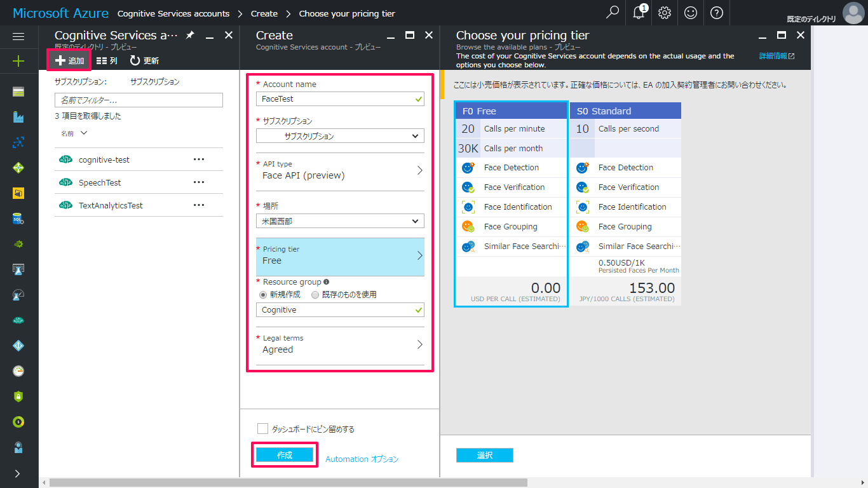Open the SpeechTest account
The height and width of the screenshot is (488, 868).
[x=100, y=182]
